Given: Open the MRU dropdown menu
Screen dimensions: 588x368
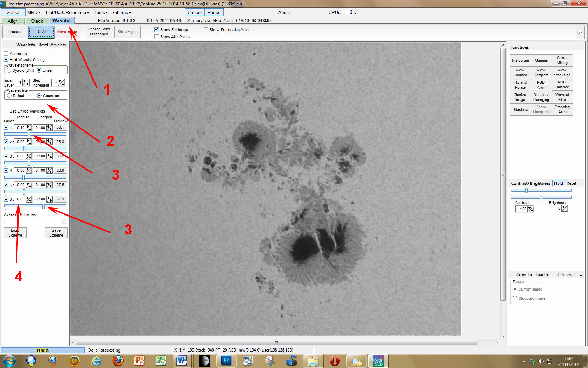Looking at the screenshot, I should [x=34, y=12].
